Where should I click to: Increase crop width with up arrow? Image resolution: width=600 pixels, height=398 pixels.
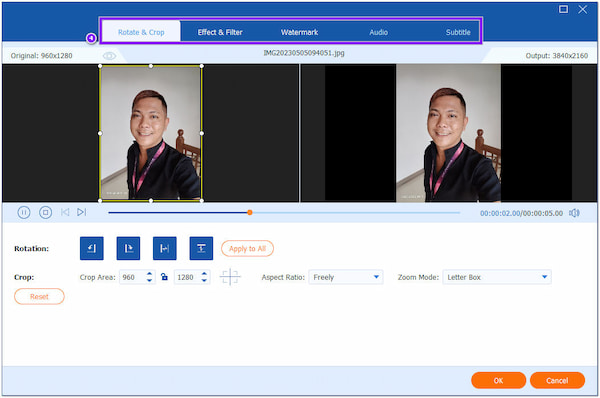(x=150, y=274)
